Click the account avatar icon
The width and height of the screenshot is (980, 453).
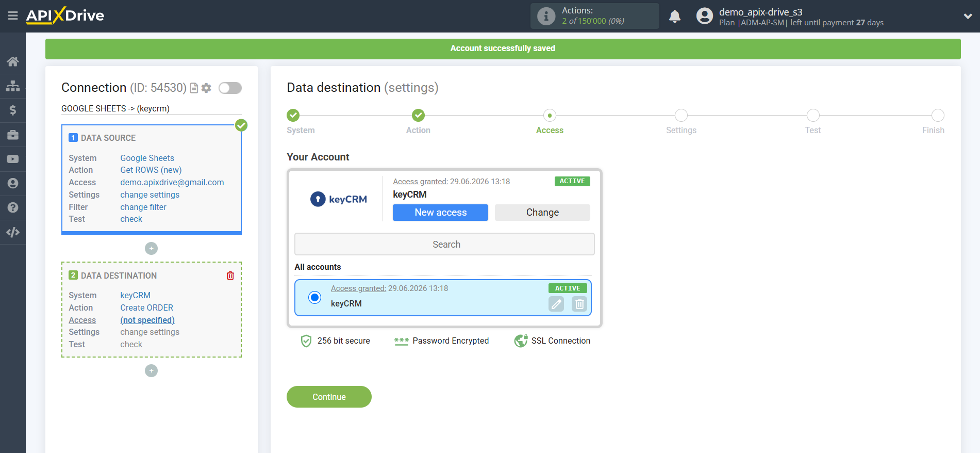click(x=705, y=16)
